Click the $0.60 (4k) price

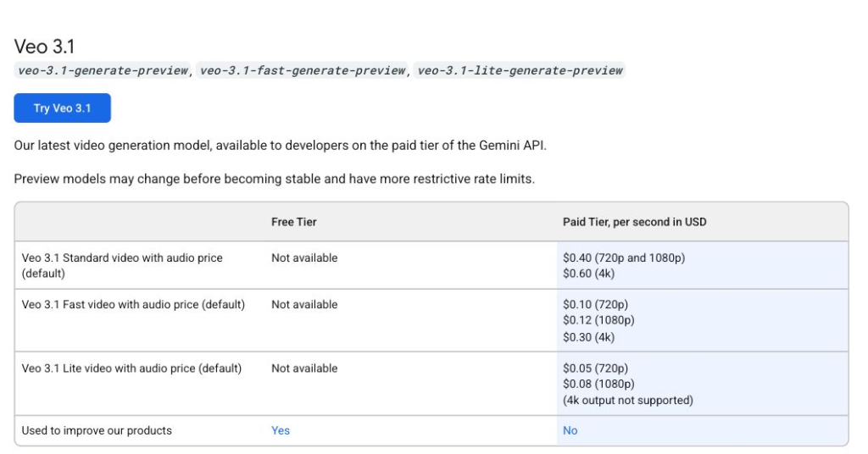[588, 274]
